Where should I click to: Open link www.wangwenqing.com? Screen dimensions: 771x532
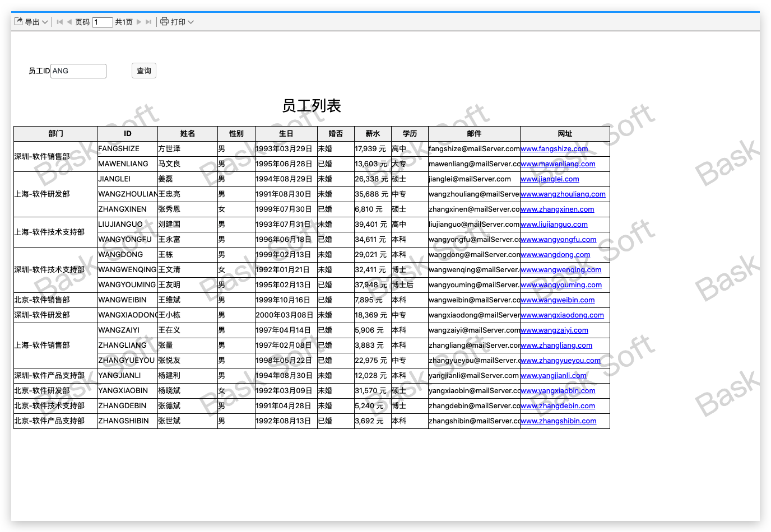(561, 270)
